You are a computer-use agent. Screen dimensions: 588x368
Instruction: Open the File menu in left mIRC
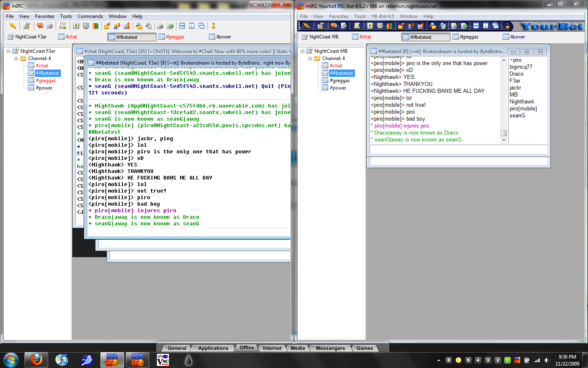(10, 16)
